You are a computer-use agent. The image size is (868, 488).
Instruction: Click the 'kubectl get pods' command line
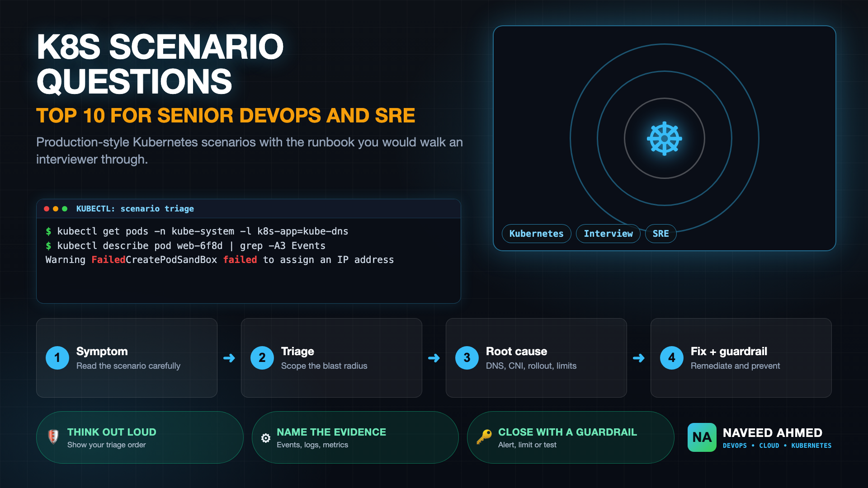pyautogui.click(x=197, y=231)
